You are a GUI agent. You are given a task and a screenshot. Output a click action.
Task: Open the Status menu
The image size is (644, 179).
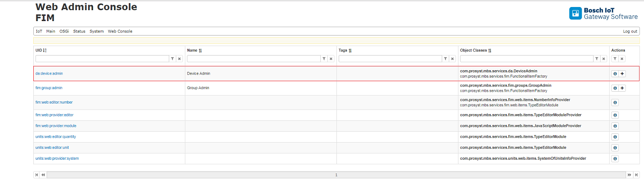79,31
